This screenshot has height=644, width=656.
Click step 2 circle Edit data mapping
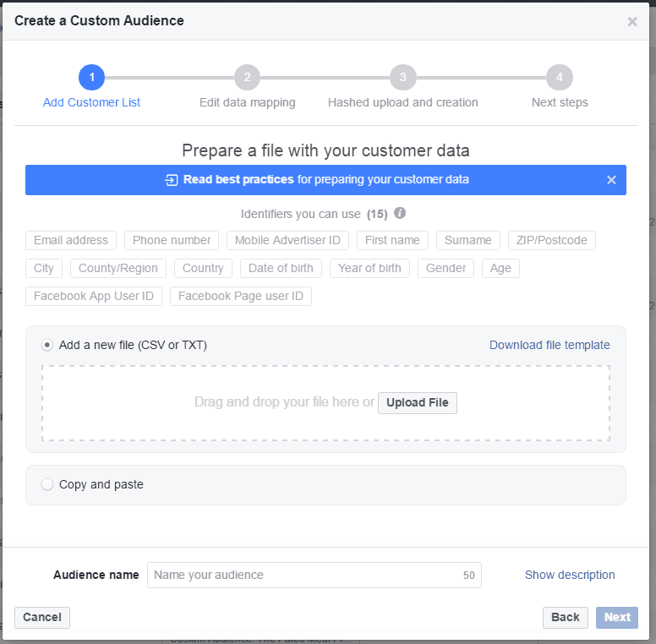[x=247, y=78]
